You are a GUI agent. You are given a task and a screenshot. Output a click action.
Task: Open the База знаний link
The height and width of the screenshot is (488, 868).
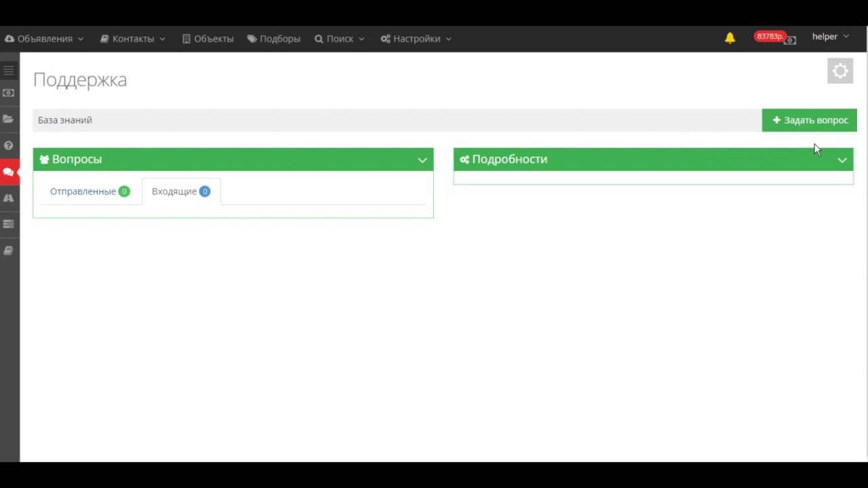click(65, 120)
